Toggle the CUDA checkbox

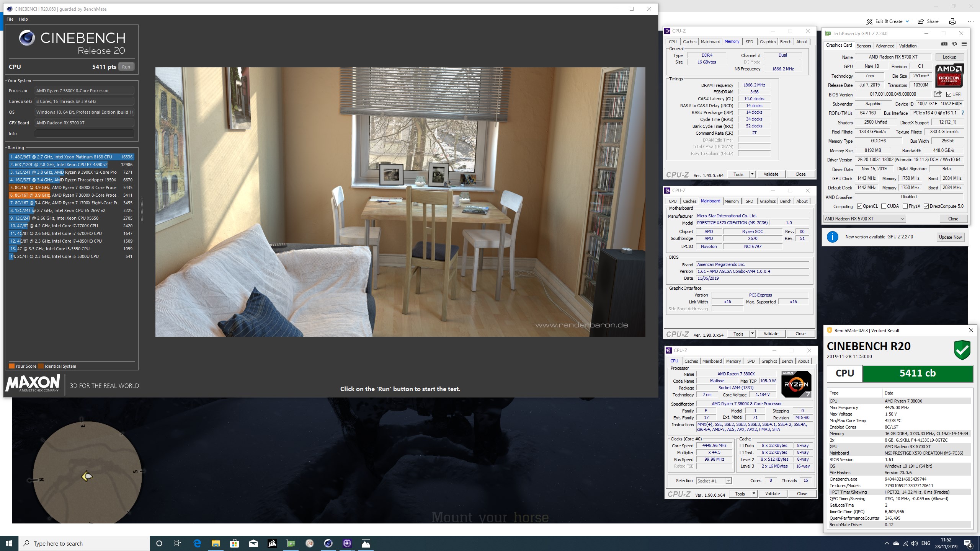pos(884,206)
